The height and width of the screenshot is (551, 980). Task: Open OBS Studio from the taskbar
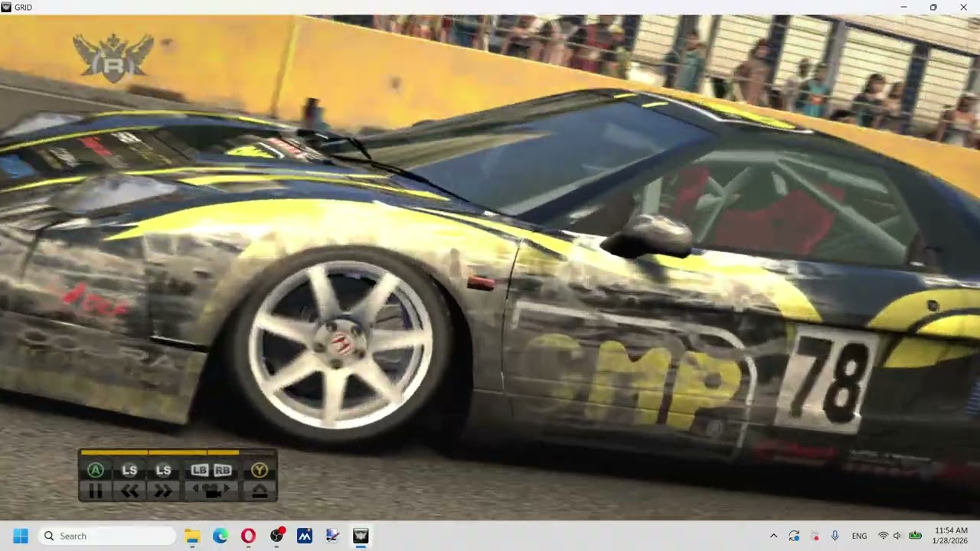pos(276,536)
